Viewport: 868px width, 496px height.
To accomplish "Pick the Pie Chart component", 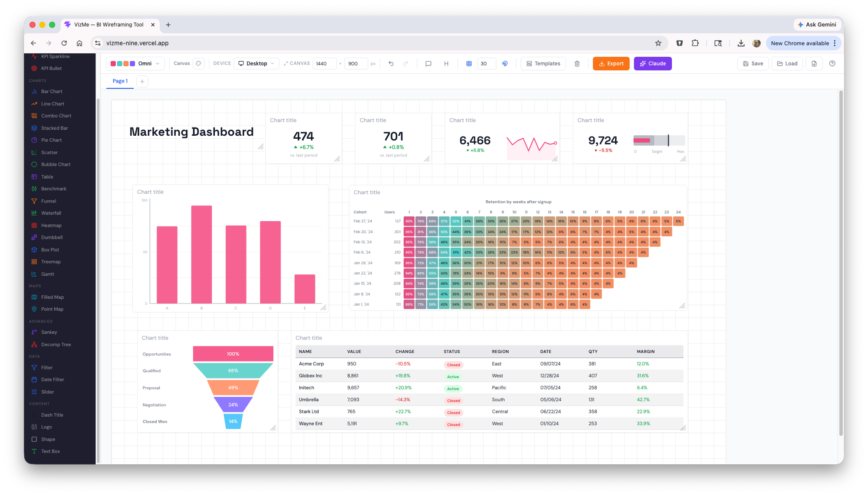I will point(51,140).
